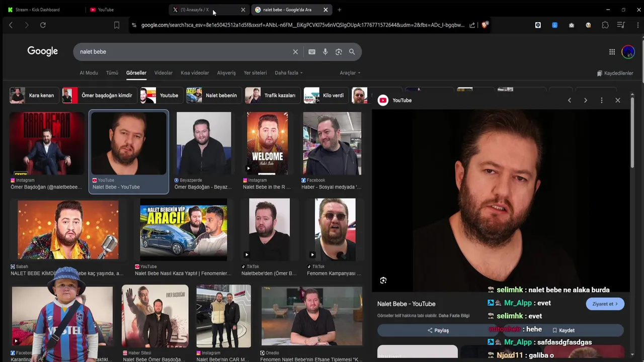Image resolution: width=644 pixels, height=362 pixels.
Task: Click the Google logo
Action: click(x=43, y=51)
